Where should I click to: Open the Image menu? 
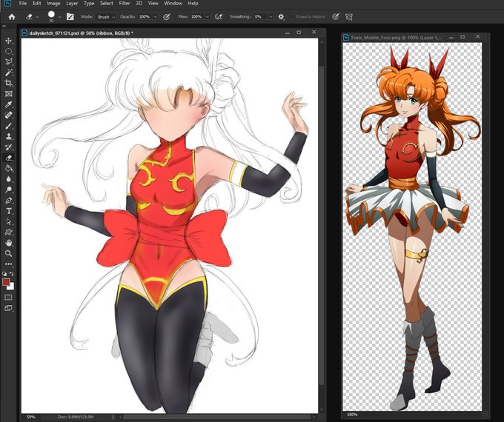53,4
